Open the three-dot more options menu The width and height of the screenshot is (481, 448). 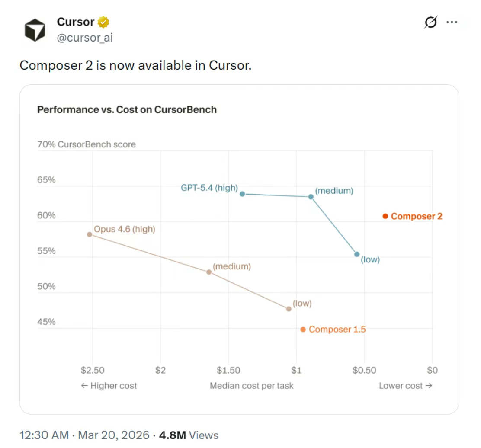coord(452,22)
